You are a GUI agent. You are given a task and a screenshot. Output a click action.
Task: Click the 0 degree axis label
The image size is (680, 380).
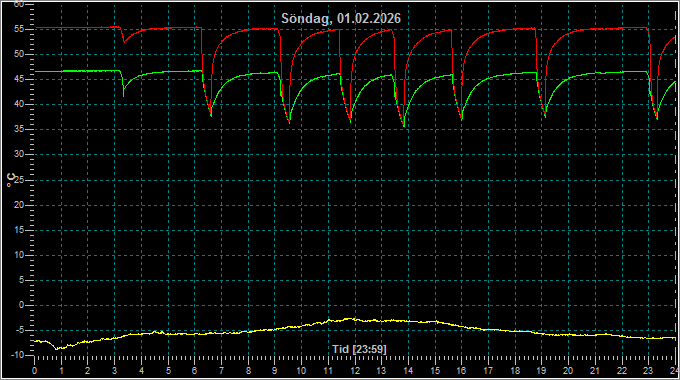click(22, 305)
